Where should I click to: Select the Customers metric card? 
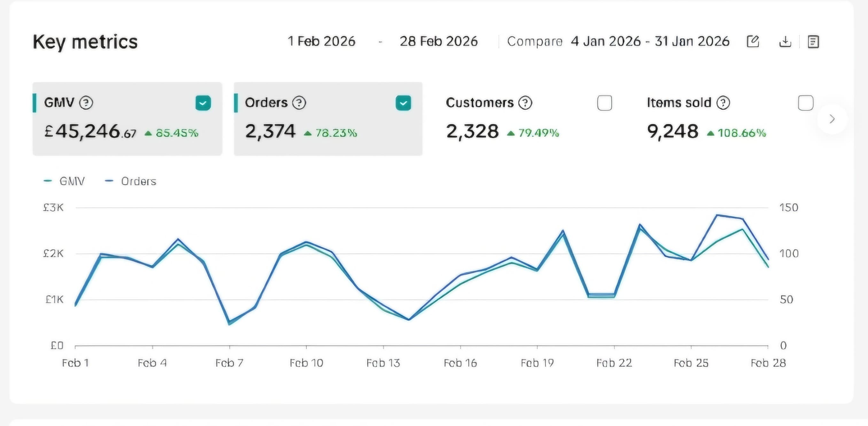(x=529, y=119)
